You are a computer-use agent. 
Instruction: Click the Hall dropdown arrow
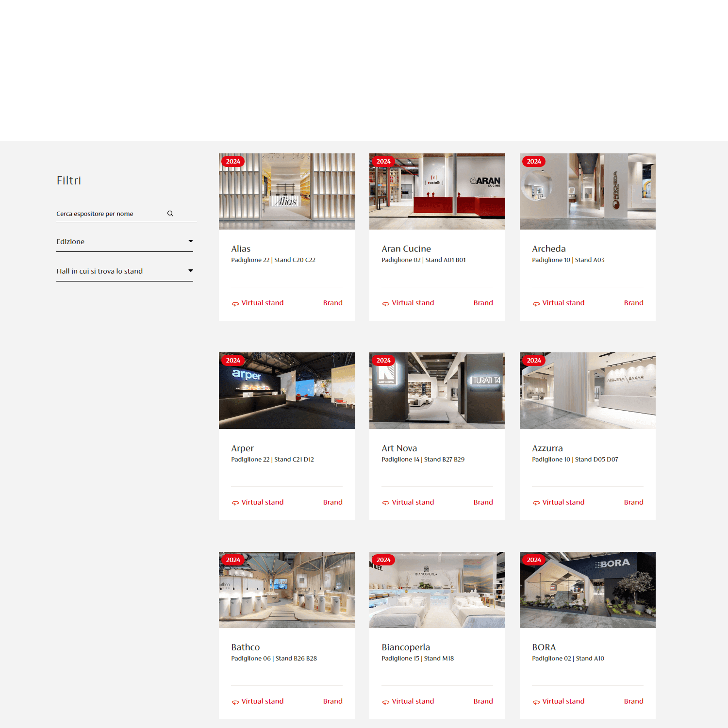[191, 271]
